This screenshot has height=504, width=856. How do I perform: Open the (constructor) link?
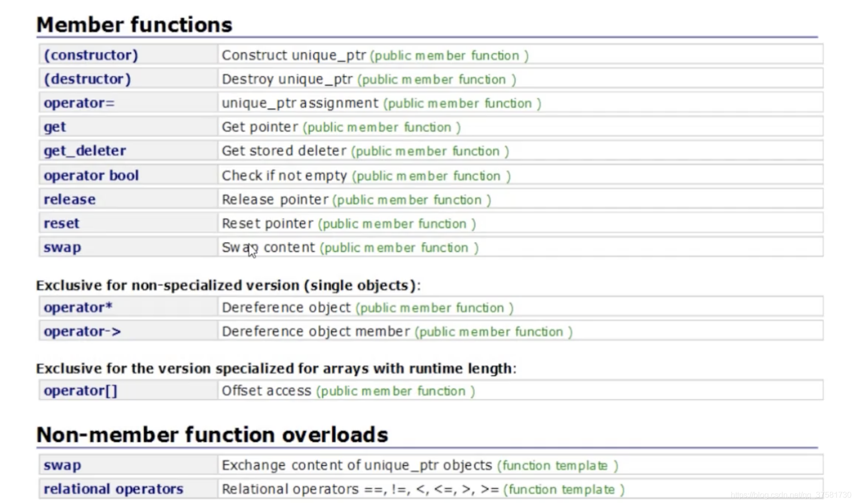pos(91,55)
